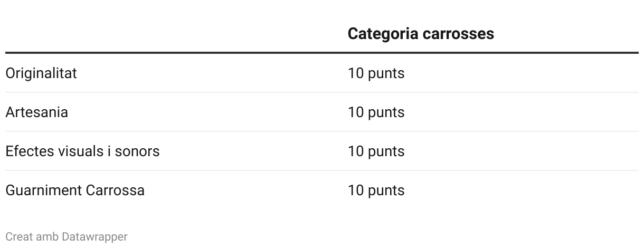Click '10 punts' in Efectes visuals row
The image size is (644, 249).
pyautogui.click(x=376, y=151)
